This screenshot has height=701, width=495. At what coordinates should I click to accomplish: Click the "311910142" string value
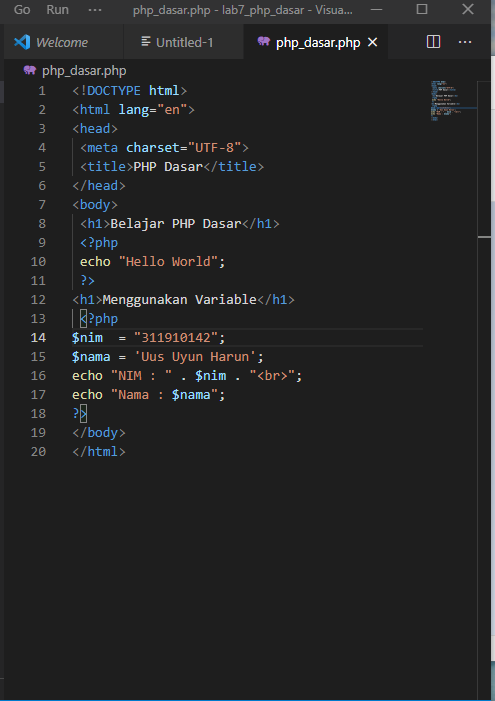tap(176, 338)
